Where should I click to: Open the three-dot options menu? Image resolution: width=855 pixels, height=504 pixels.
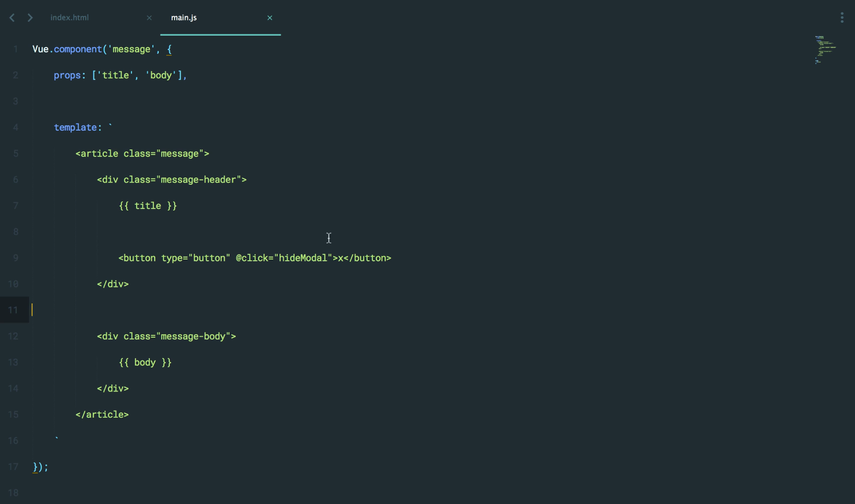pos(842,17)
